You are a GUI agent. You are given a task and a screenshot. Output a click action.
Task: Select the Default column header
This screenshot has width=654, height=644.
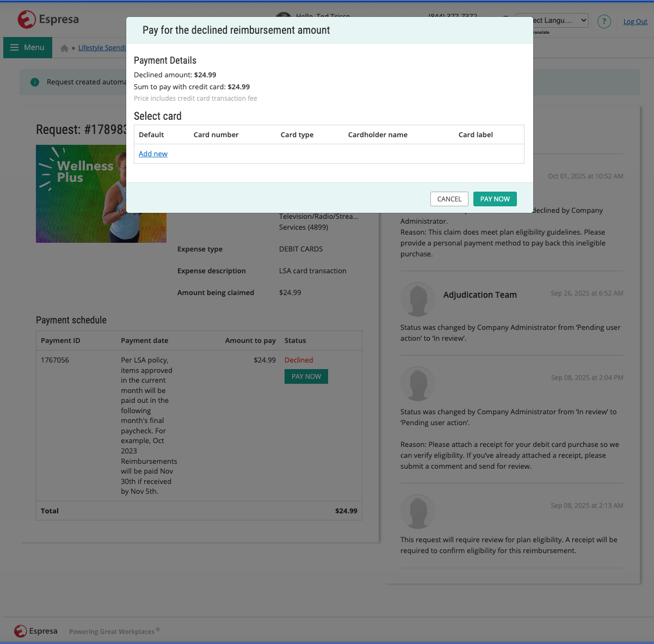tap(151, 135)
